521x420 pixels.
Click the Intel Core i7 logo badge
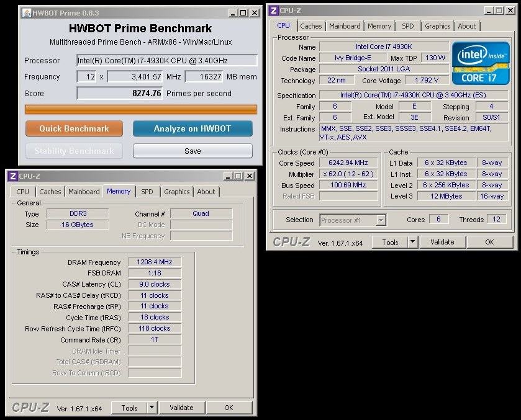click(481, 63)
